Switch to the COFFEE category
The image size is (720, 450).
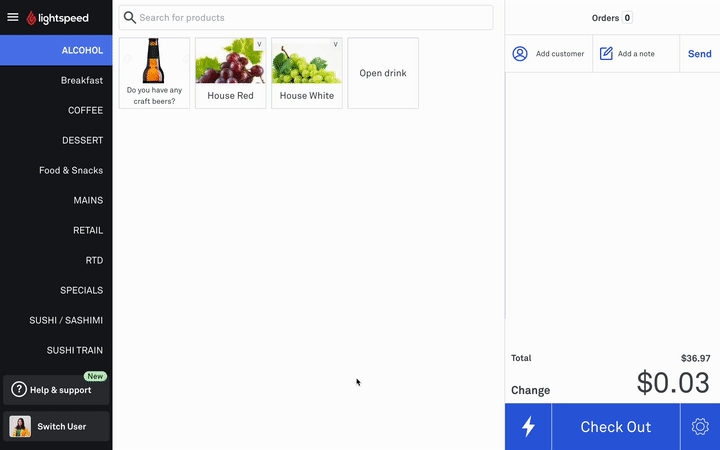tap(56, 110)
